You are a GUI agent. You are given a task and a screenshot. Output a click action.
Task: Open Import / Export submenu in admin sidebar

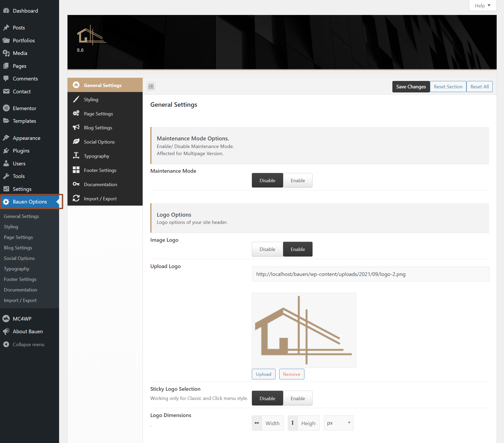(x=20, y=300)
